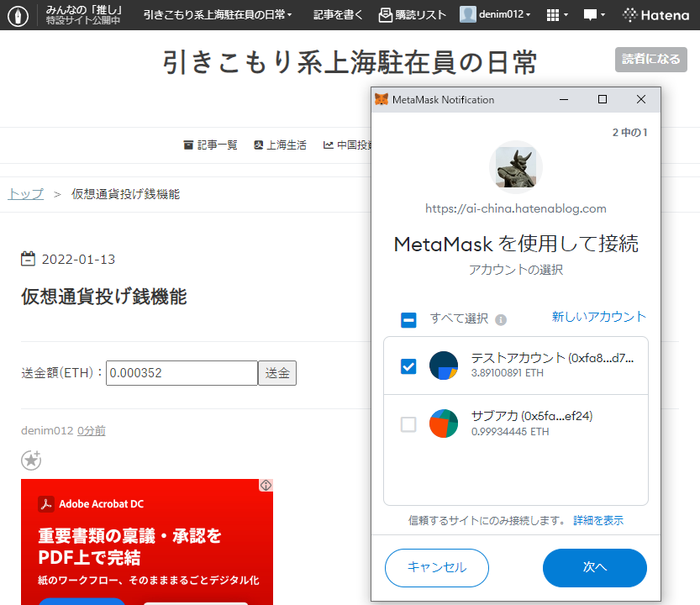
Task: Open the article title 仮想通貨投げ銭機能
Action: pos(103,297)
